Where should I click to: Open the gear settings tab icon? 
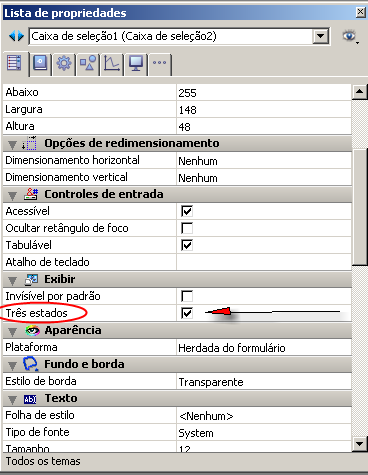tap(64, 63)
